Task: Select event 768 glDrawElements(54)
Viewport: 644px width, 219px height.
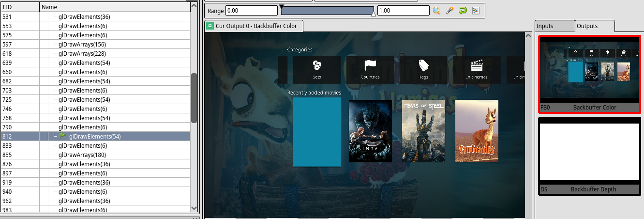Action: tap(95, 118)
